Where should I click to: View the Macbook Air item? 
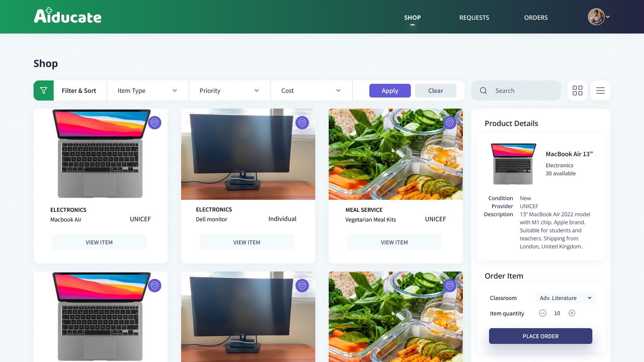tap(99, 242)
